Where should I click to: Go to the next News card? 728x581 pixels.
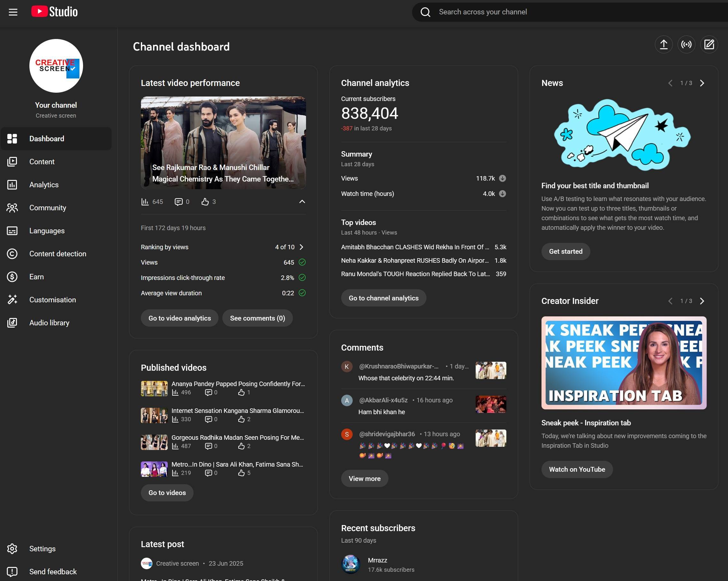tap(702, 83)
